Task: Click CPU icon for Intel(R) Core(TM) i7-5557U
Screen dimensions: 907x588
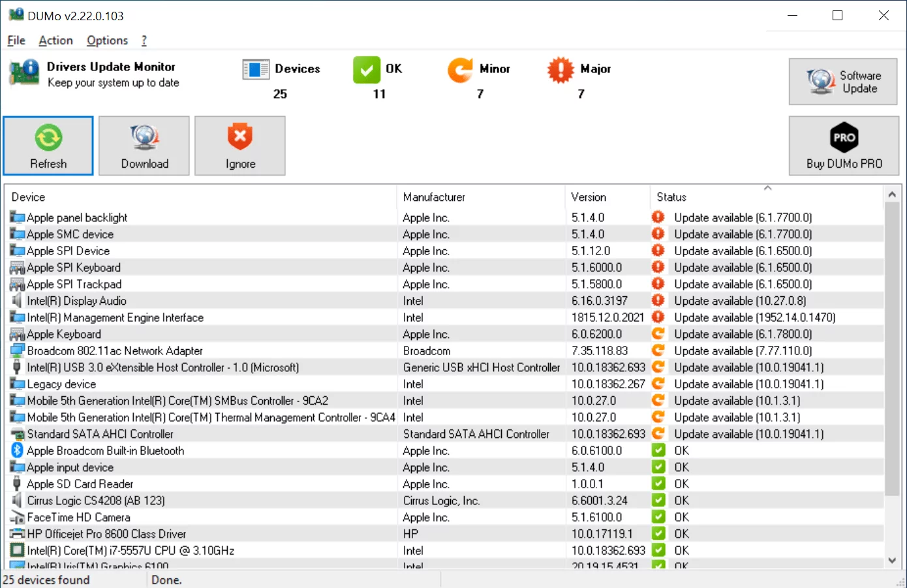Action: click(18, 550)
